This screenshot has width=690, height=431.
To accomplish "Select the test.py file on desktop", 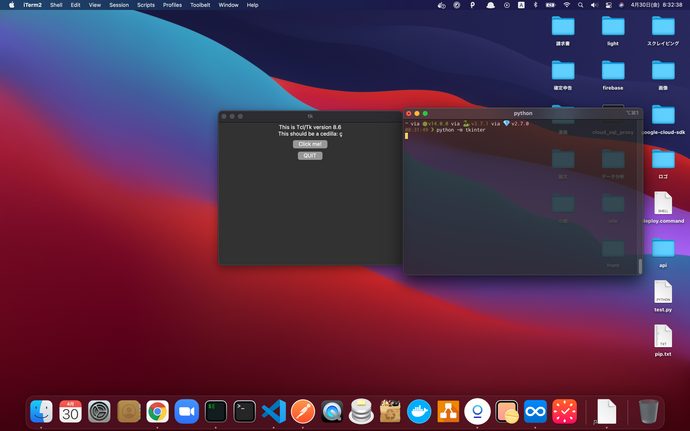I will coord(663,292).
